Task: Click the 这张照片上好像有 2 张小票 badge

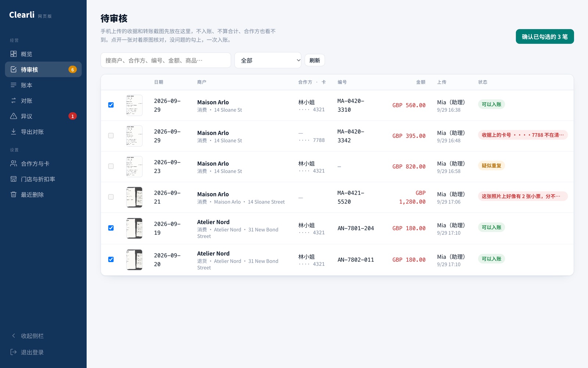Action: pyautogui.click(x=523, y=196)
